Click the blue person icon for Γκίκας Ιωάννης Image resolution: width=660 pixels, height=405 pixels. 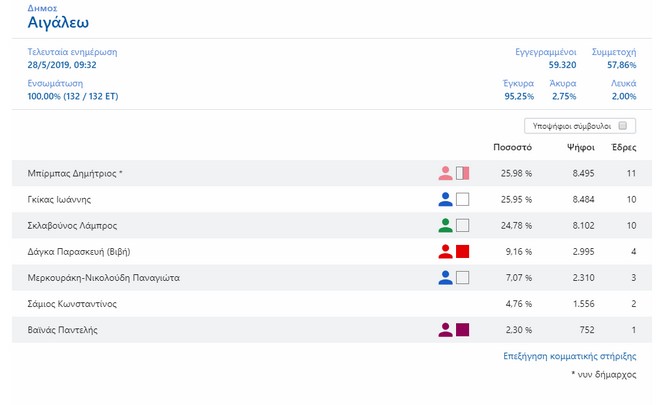[445, 199]
